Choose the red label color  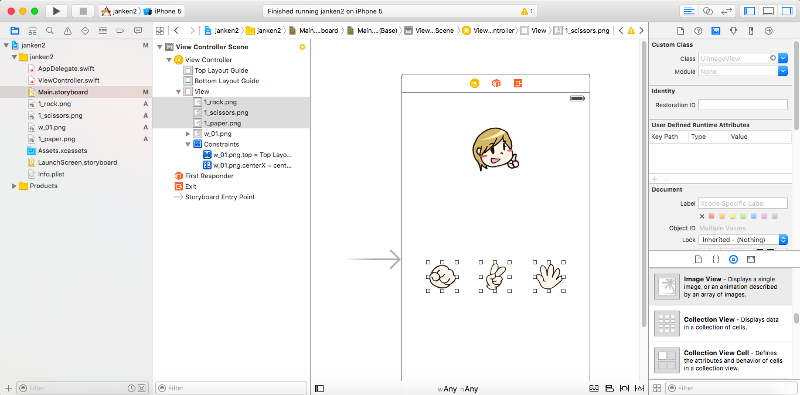712,216
